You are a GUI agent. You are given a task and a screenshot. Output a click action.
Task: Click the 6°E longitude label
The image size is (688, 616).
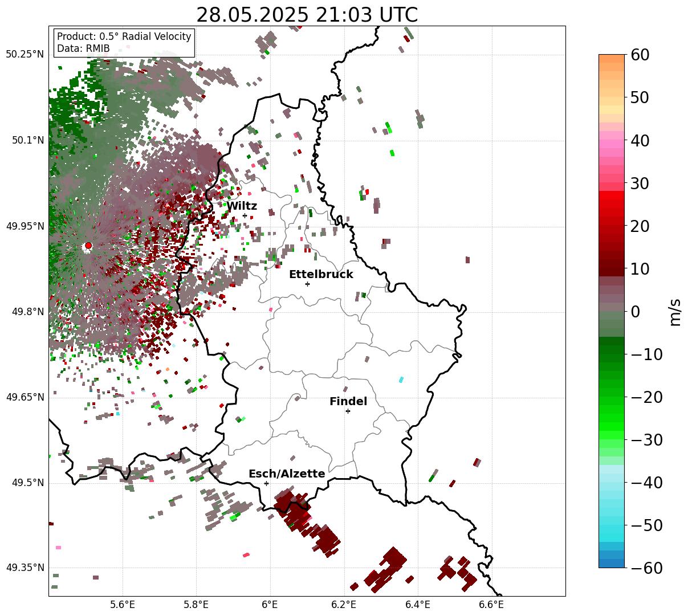click(x=270, y=605)
